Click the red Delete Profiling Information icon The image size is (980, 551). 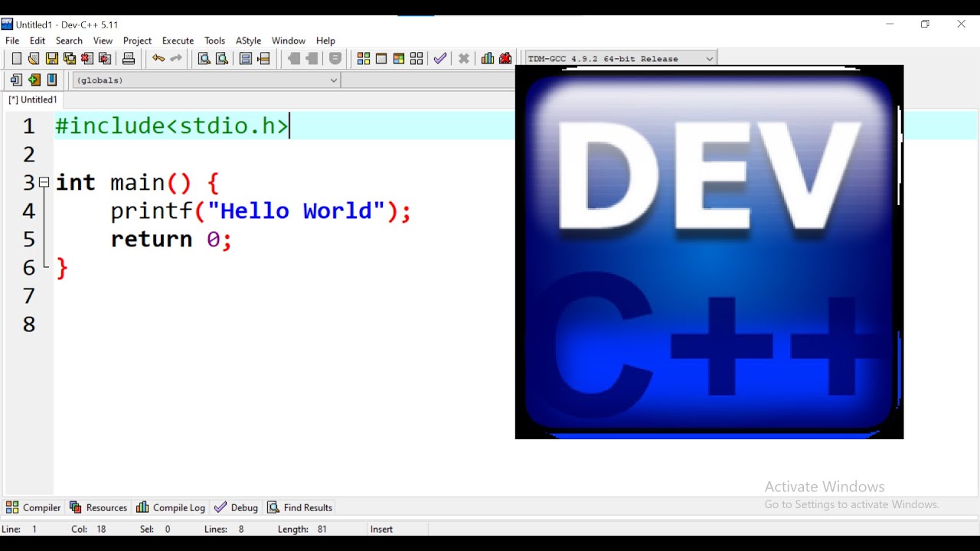click(505, 59)
